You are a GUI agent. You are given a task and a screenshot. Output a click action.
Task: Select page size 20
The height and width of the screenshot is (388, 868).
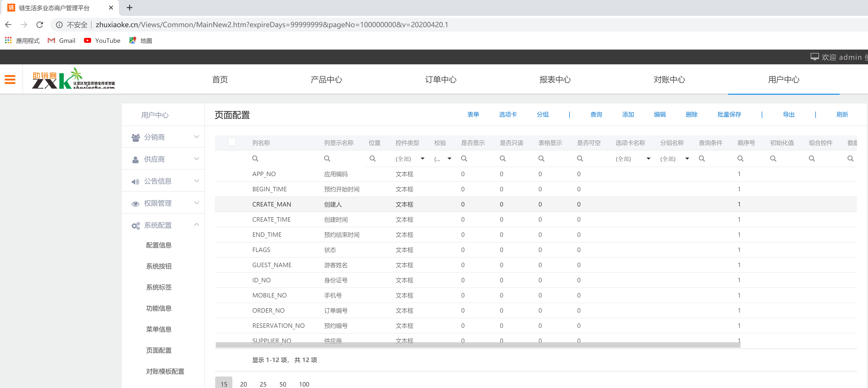243,384
